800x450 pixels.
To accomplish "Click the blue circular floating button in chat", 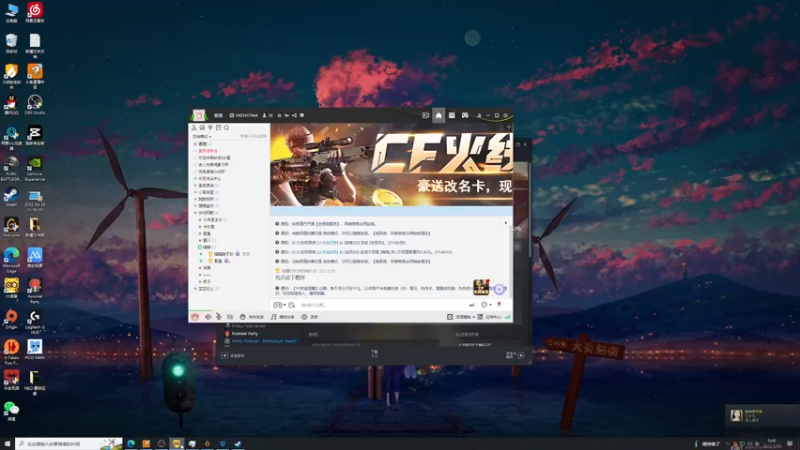I will pos(499,289).
